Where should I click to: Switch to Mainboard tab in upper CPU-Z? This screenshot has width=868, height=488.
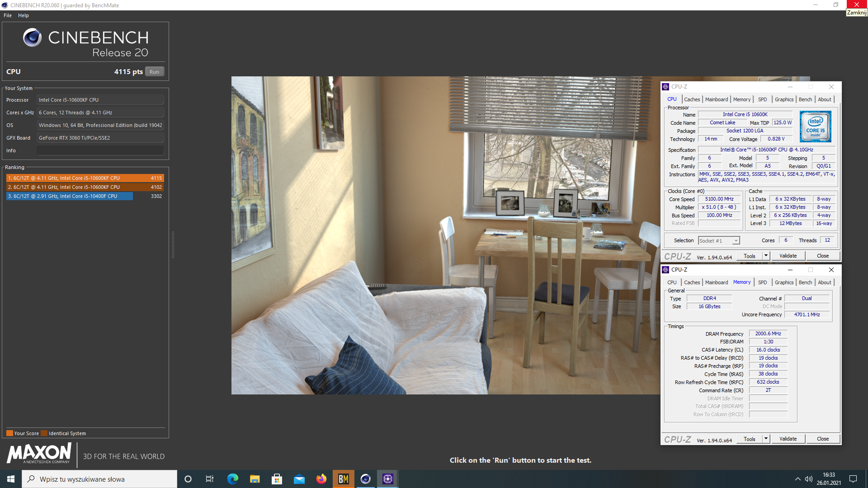[x=717, y=99]
